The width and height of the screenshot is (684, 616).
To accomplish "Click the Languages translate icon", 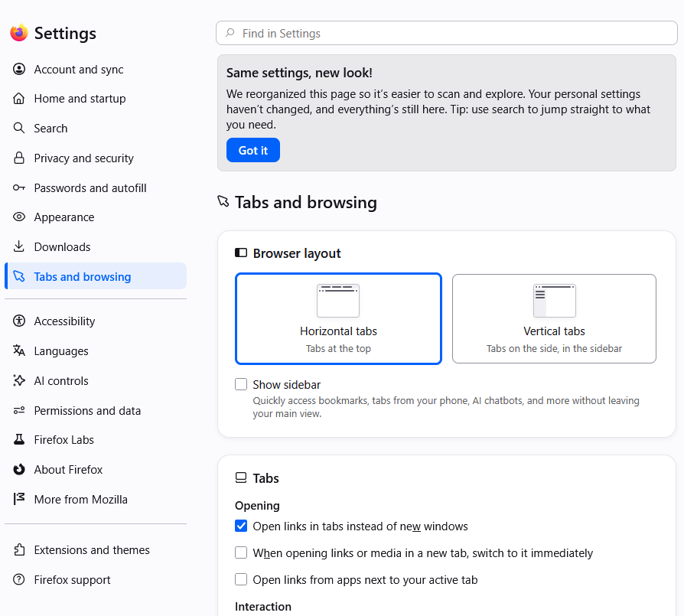I will 19,350.
